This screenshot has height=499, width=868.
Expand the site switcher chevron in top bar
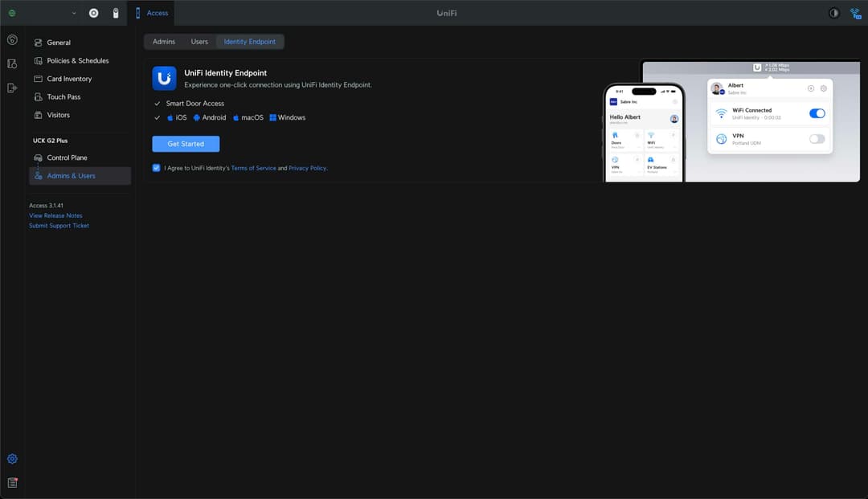(74, 14)
